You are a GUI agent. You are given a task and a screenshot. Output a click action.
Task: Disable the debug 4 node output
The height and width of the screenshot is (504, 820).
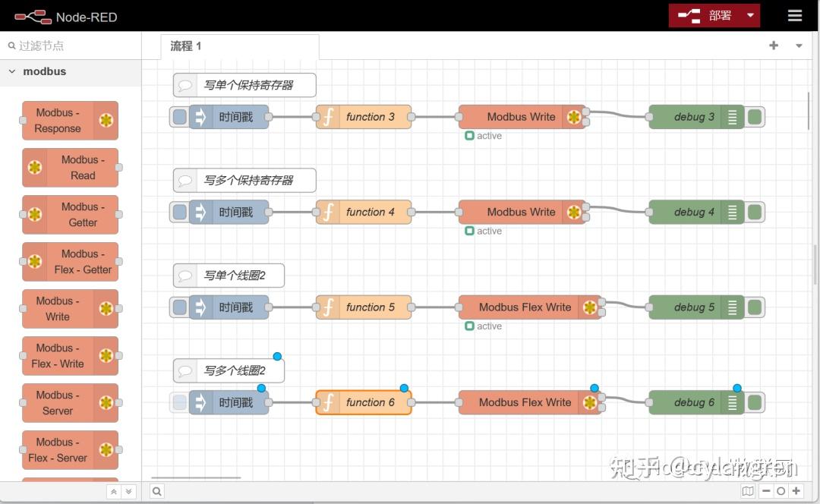click(x=754, y=212)
